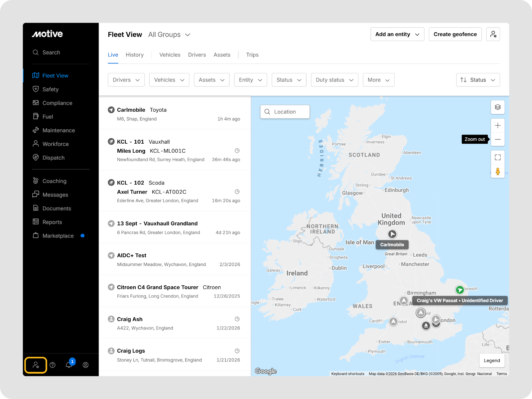Show the map Legend
The image size is (532, 399).
491,360
